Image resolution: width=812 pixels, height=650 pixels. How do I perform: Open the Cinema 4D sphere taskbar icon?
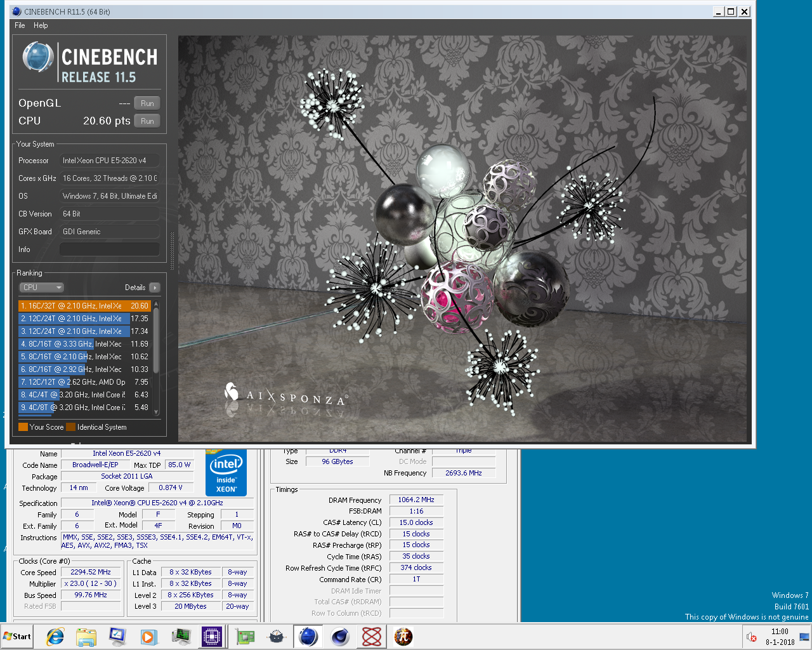pyautogui.click(x=341, y=636)
